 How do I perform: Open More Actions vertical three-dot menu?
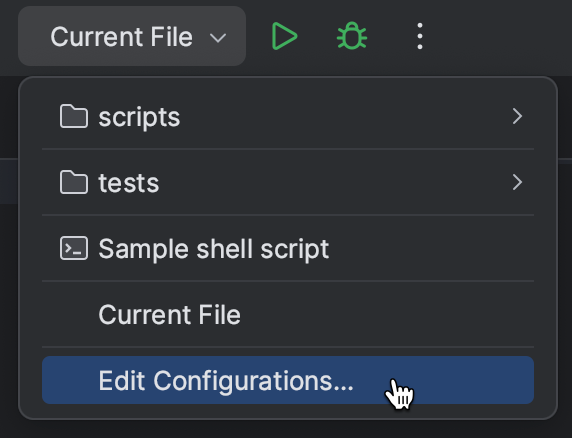tap(420, 36)
